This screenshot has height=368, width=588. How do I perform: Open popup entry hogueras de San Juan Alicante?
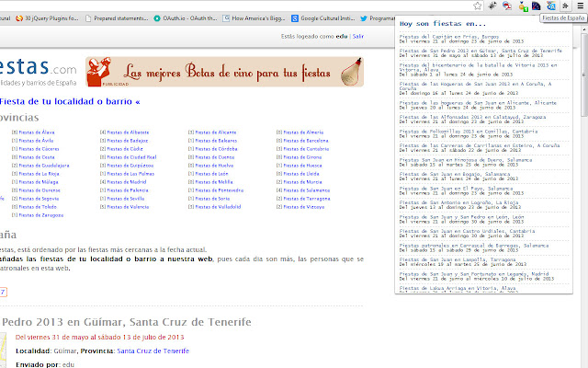coord(478,102)
